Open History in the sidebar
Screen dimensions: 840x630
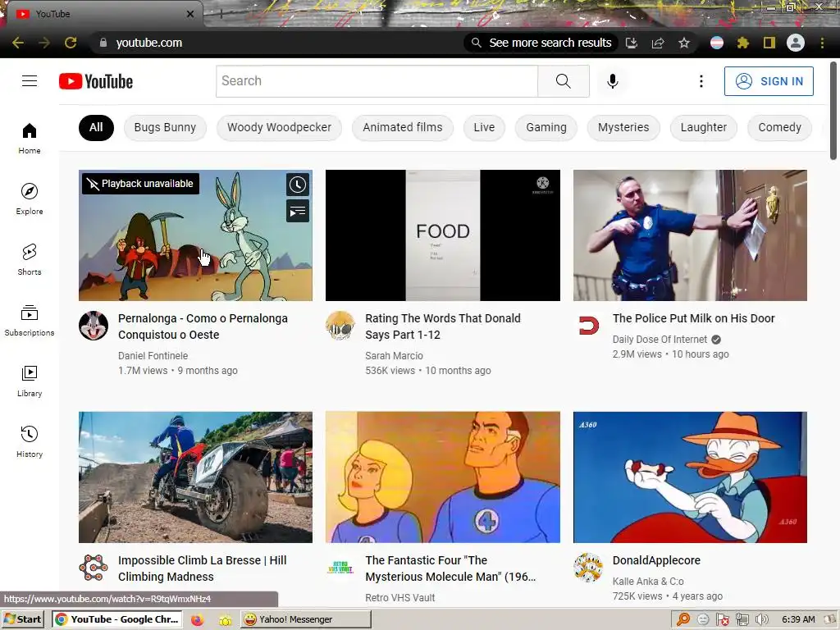(x=30, y=441)
